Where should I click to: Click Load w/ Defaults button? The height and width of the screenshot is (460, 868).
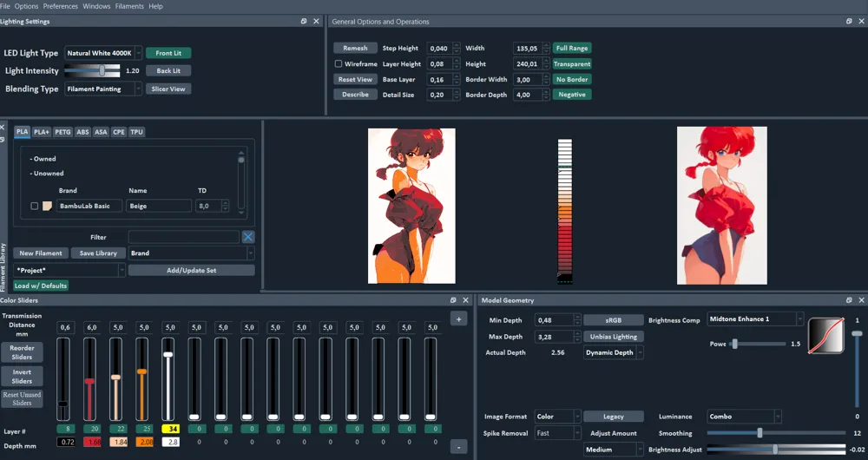41,286
